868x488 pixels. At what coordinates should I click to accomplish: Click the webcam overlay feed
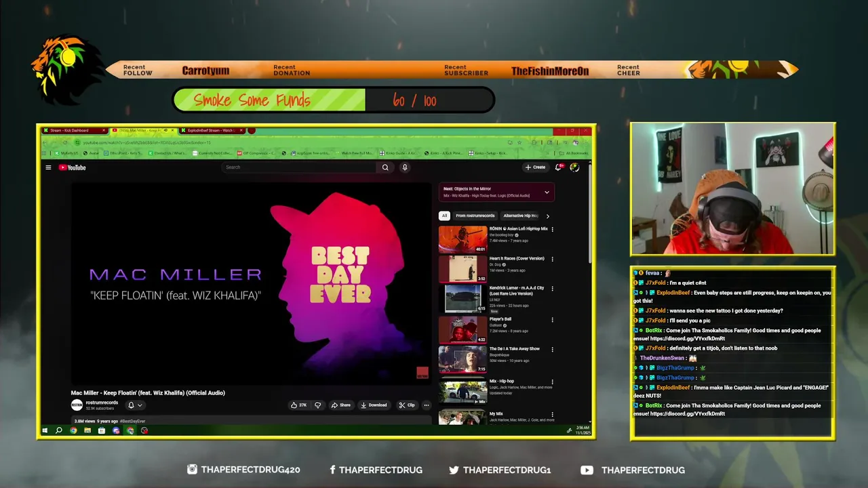(732, 189)
